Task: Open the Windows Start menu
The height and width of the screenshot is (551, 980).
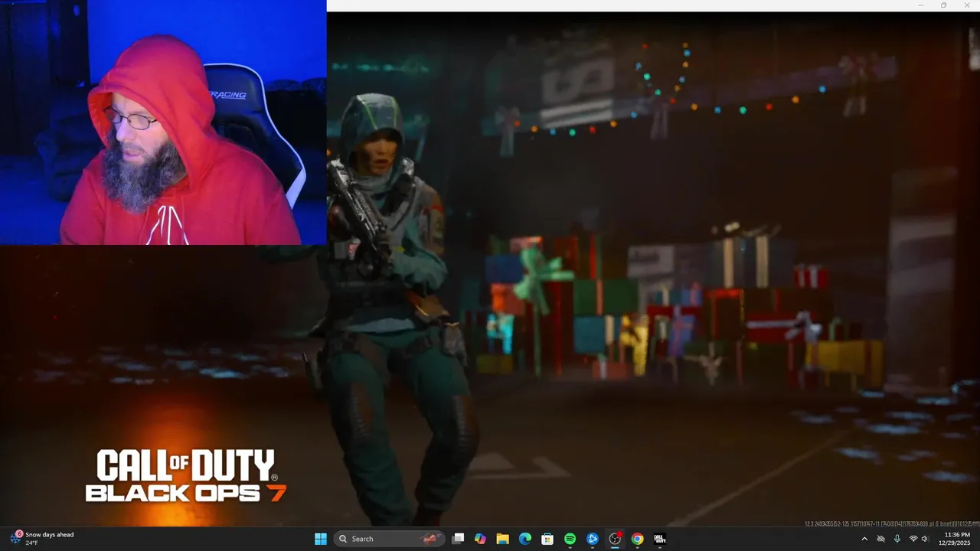Action: point(321,539)
